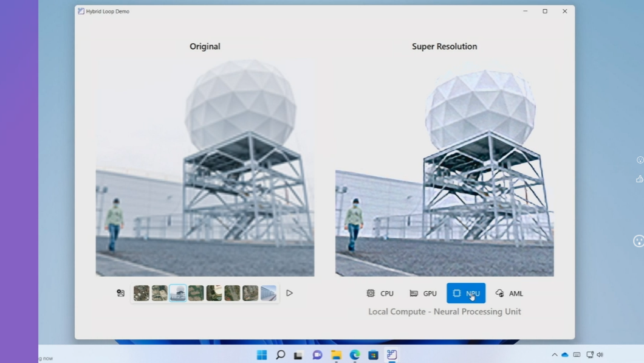This screenshot has height=363, width=644.
Task: Expand the system tray hidden icons chevron
Action: [x=554, y=355]
